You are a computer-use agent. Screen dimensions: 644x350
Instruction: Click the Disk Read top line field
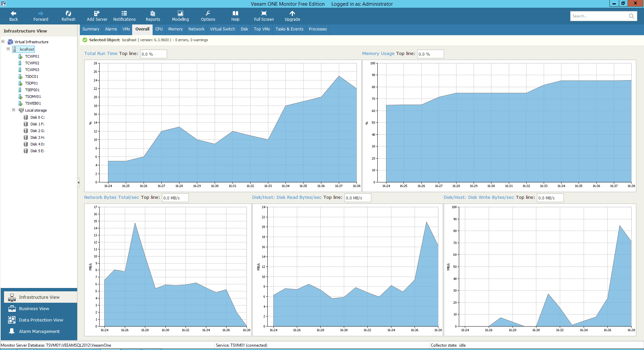(x=358, y=198)
